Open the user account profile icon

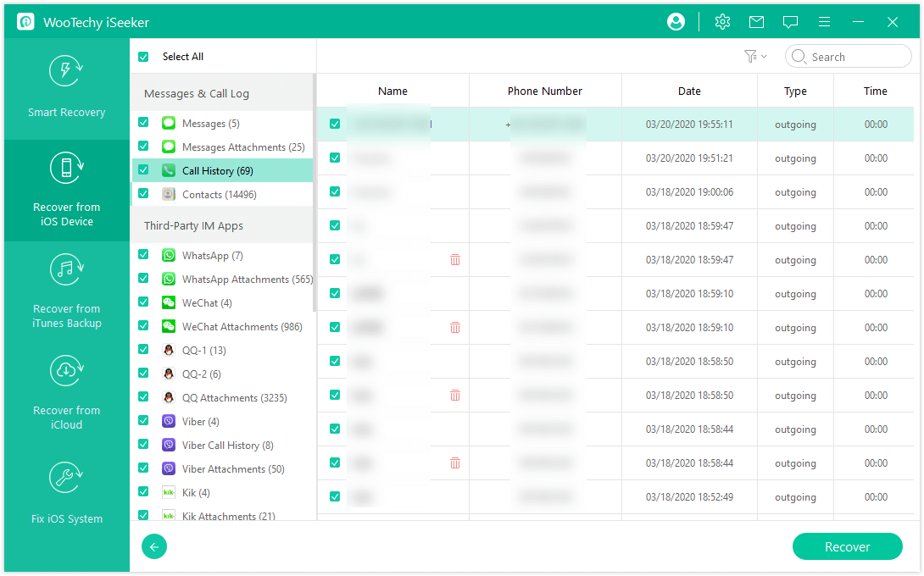pos(676,22)
